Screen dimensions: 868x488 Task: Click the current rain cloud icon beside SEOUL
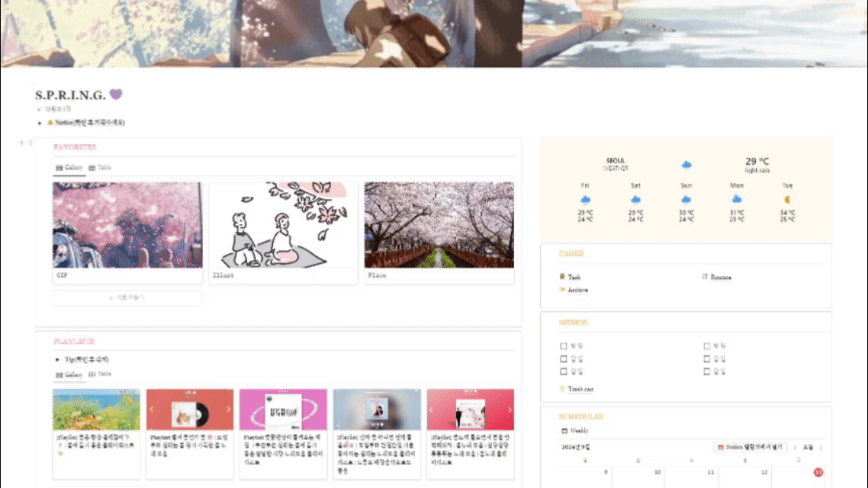pos(686,165)
